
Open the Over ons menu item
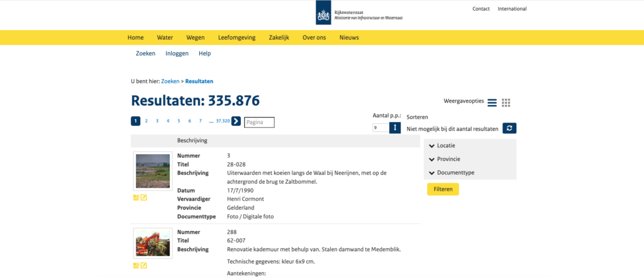[x=314, y=37]
